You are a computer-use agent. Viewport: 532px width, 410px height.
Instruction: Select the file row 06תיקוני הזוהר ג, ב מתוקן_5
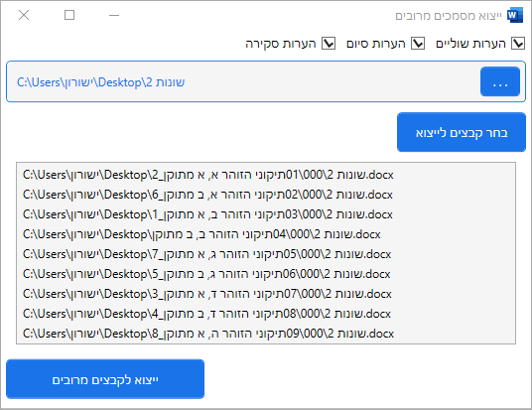tap(266, 274)
